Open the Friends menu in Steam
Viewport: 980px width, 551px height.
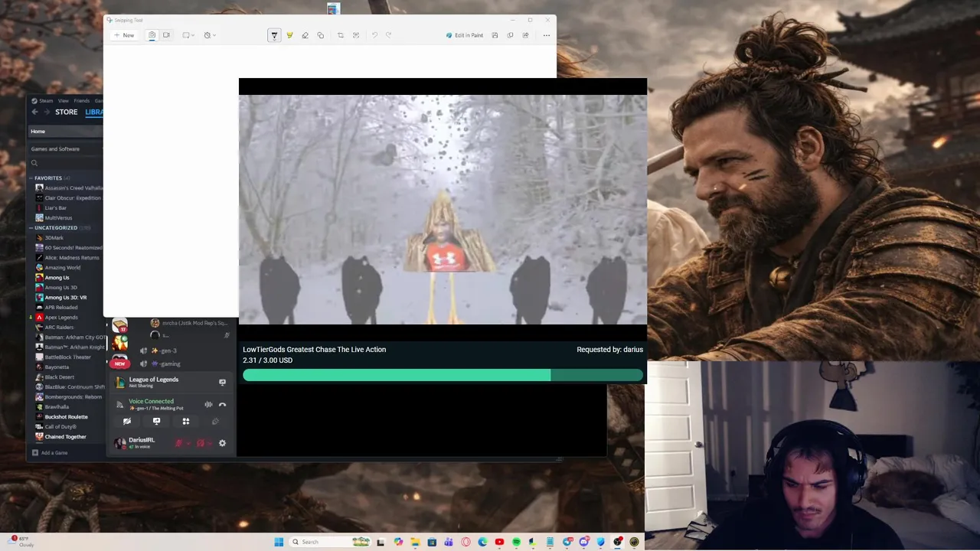(x=81, y=100)
